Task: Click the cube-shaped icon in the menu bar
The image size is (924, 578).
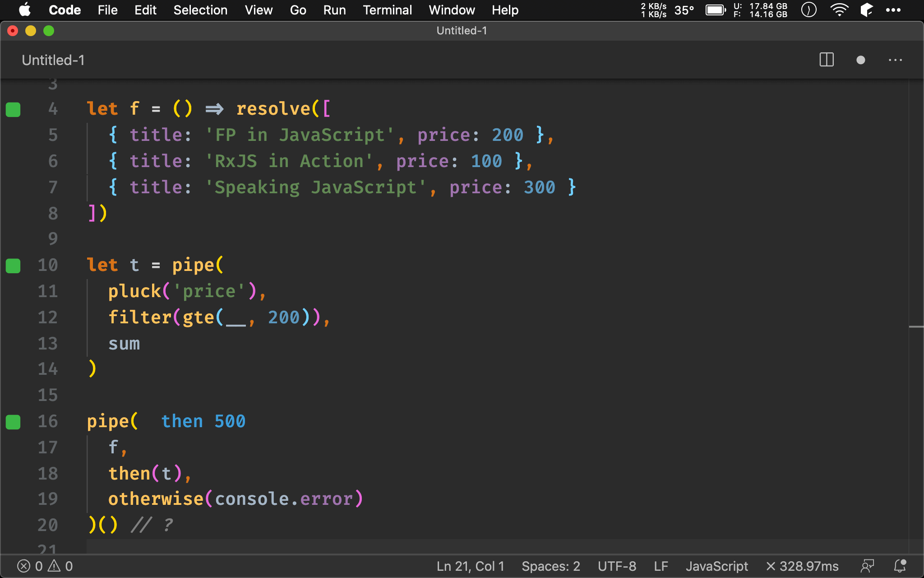Action: tap(867, 10)
